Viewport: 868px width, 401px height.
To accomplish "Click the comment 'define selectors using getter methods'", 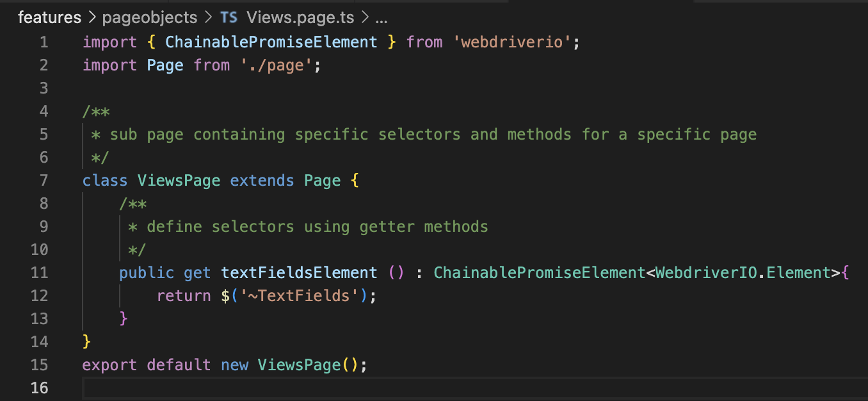I will 317,227.
